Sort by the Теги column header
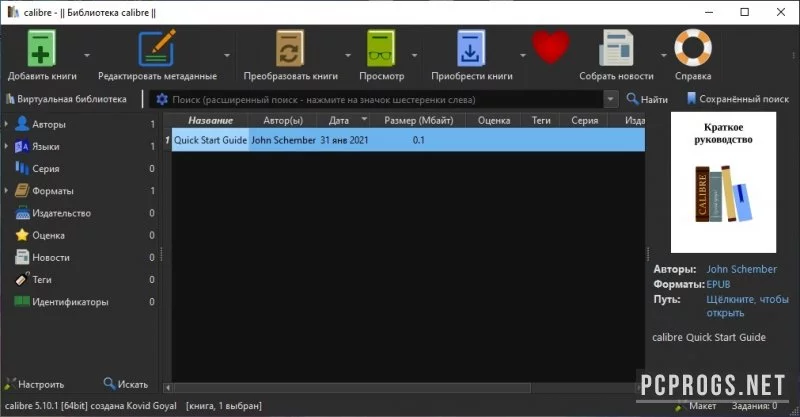Image resolution: width=800 pixels, height=417 pixels. [x=541, y=120]
